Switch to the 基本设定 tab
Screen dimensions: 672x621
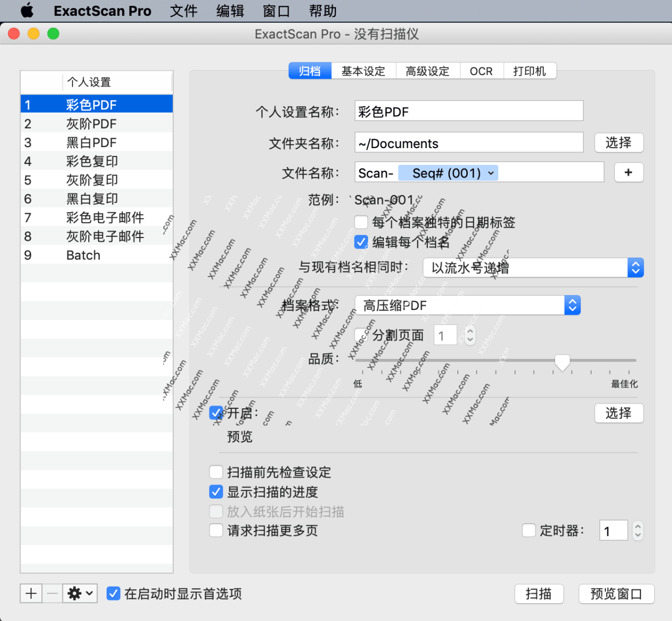coord(363,71)
